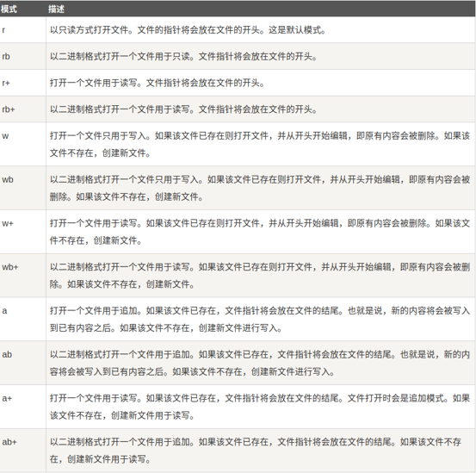The height and width of the screenshot is (473, 476).
Task: Select the 'a+' mode cell
Action: point(22,407)
